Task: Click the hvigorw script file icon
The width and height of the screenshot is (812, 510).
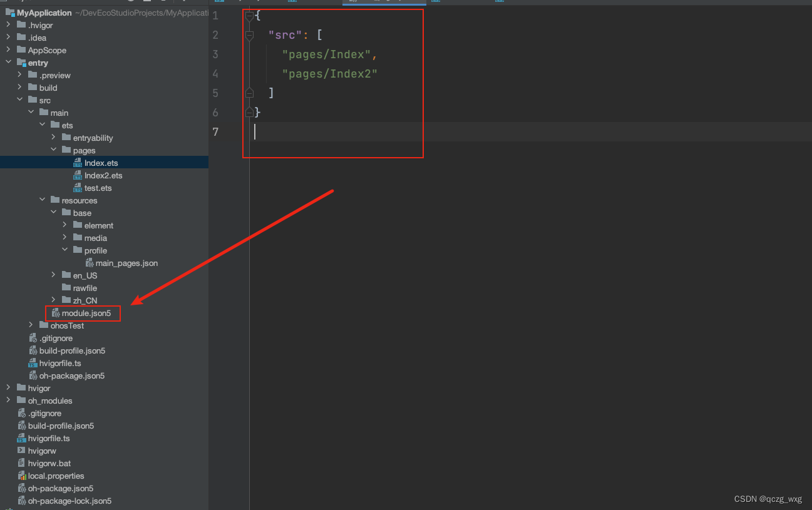Action: tap(21, 451)
